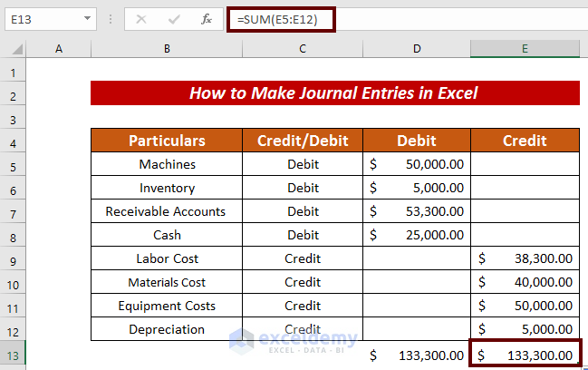Click the Debit total $133,300.00 in column D
588x370 pixels.
point(417,355)
